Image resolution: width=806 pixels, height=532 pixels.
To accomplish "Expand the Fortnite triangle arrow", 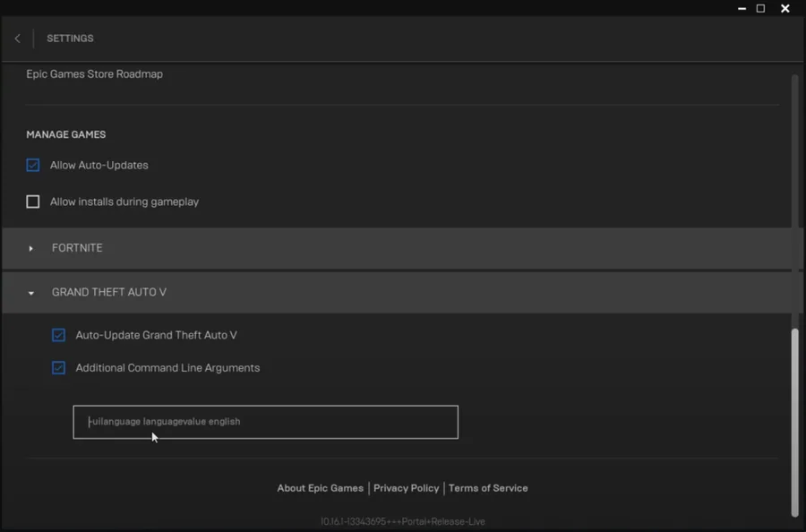I will [x=30, y=248].
